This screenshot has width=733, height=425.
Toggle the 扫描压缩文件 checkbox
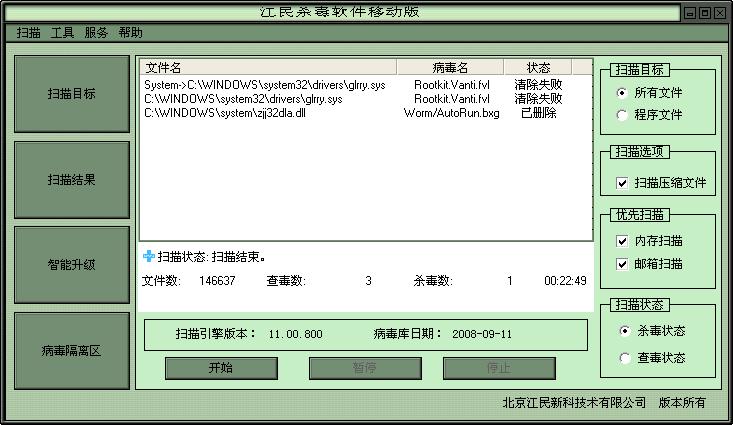point(622,183)
